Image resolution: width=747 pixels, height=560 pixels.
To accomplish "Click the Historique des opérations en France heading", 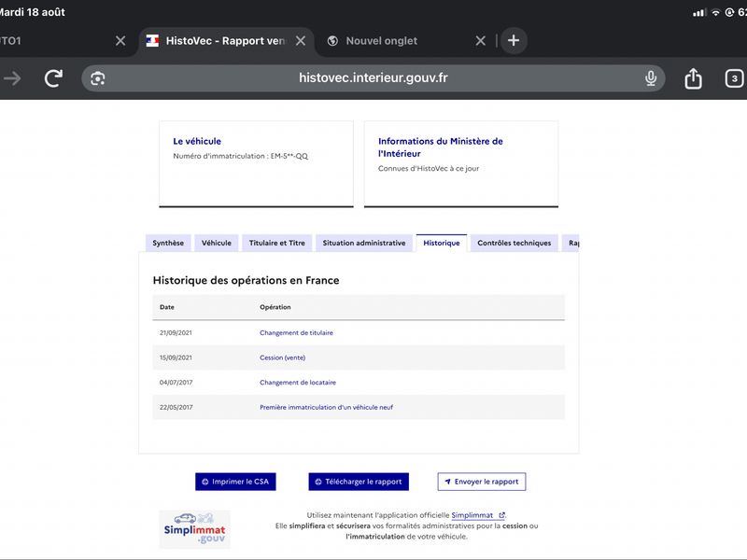I will (x=246, y=281).
